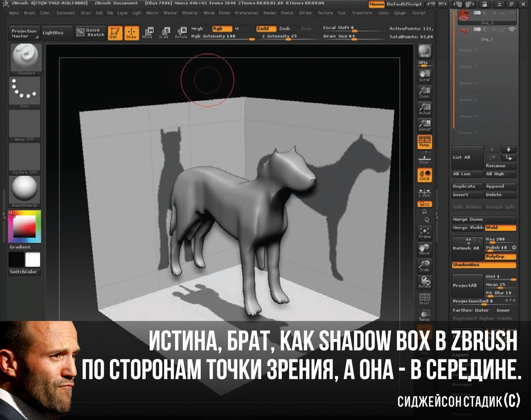Screen dimensions: 531x420
Task: Click the List All button
Action: click(468, 158)
